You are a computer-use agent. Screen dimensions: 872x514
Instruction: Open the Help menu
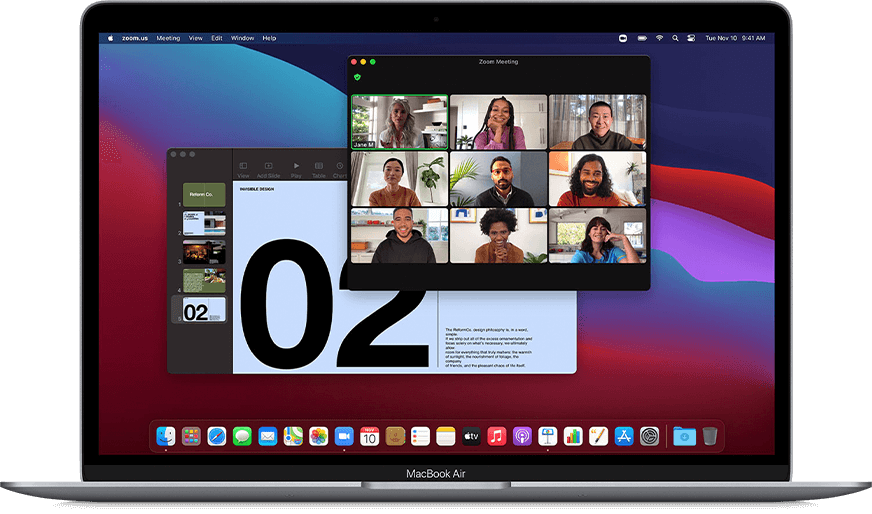click(x=269, y=38)
